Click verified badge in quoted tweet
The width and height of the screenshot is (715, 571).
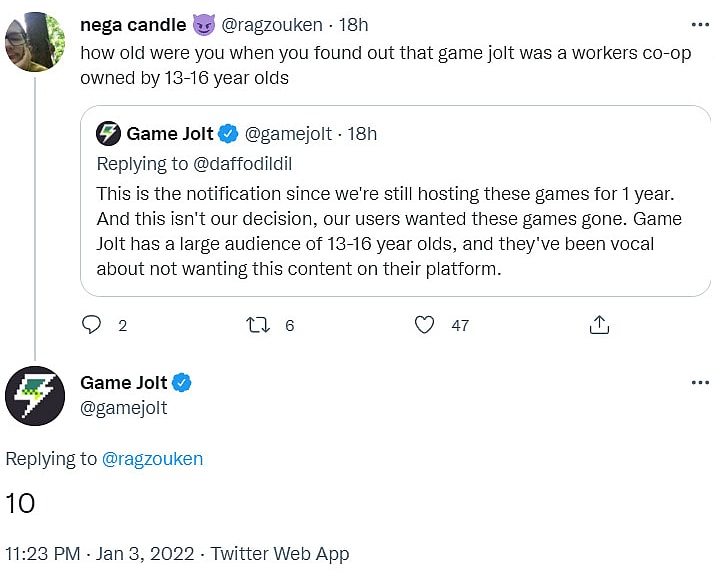(228, 133)
